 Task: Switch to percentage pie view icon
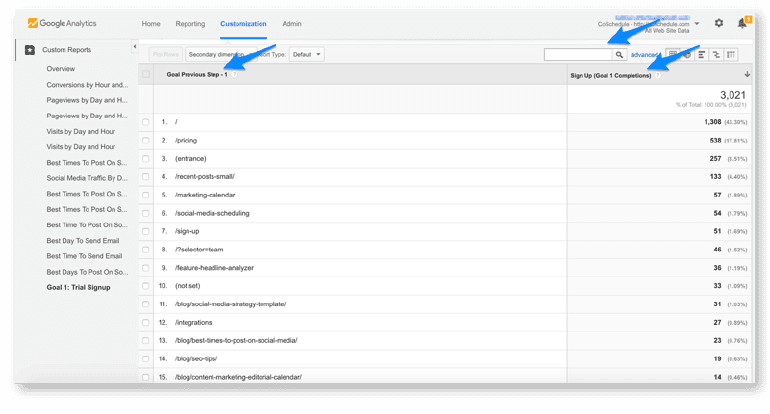[x=687, y=55]
